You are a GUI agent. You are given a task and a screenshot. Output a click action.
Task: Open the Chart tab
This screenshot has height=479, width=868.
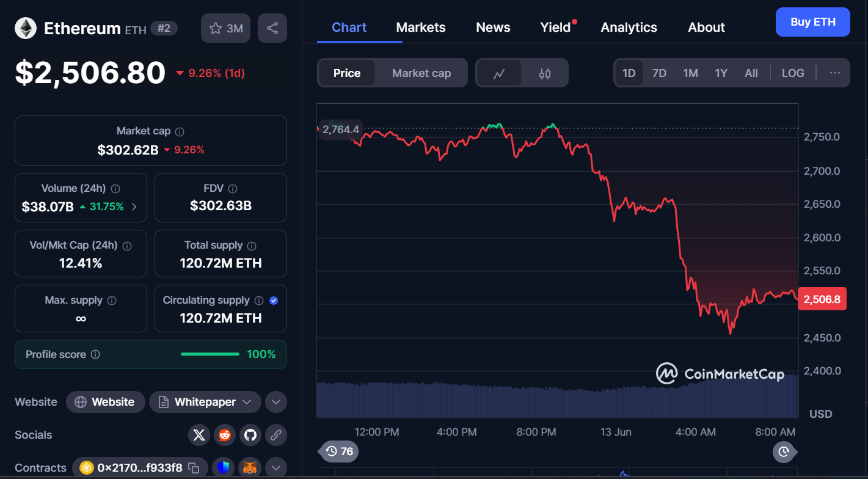pos(349,27)
